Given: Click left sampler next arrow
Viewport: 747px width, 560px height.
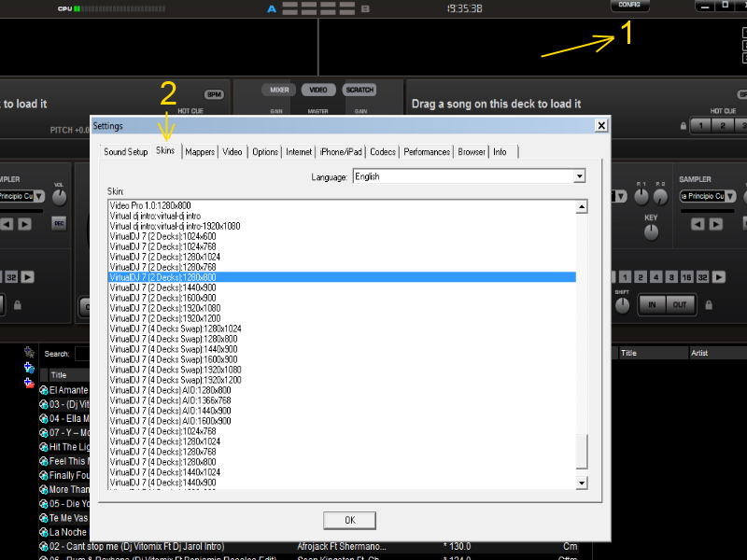Looking at the screenshot, I should 25,224.
